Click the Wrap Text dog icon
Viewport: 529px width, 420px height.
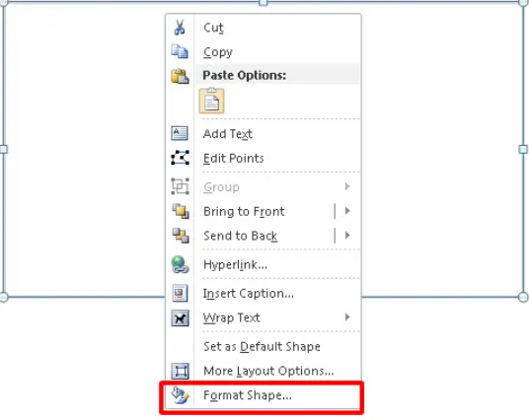coord(180,317)
